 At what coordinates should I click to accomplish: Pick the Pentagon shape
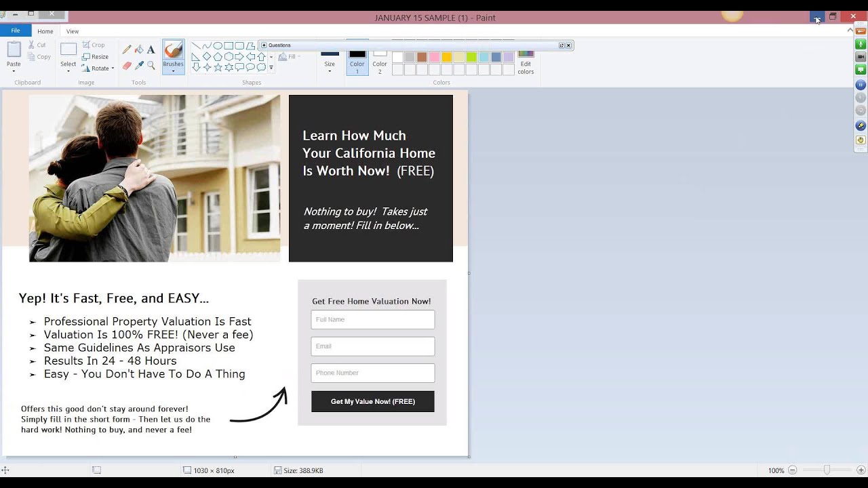click(x=218, y=57)
